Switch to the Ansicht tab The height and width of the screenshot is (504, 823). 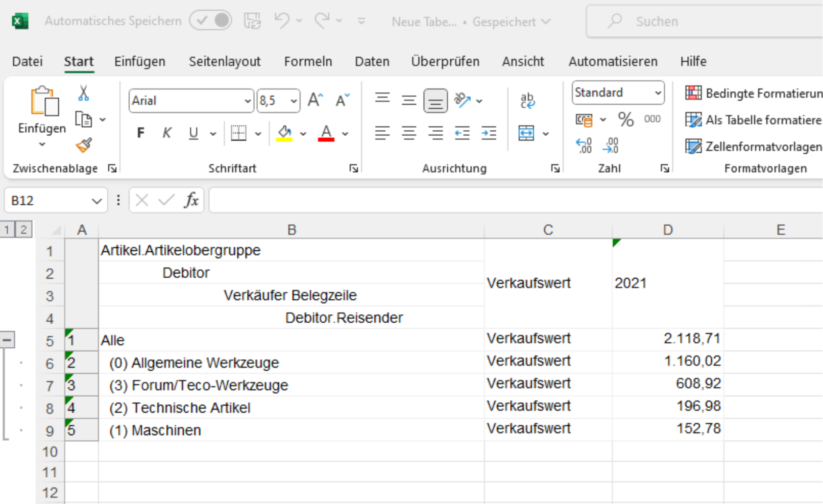point(523,62)
